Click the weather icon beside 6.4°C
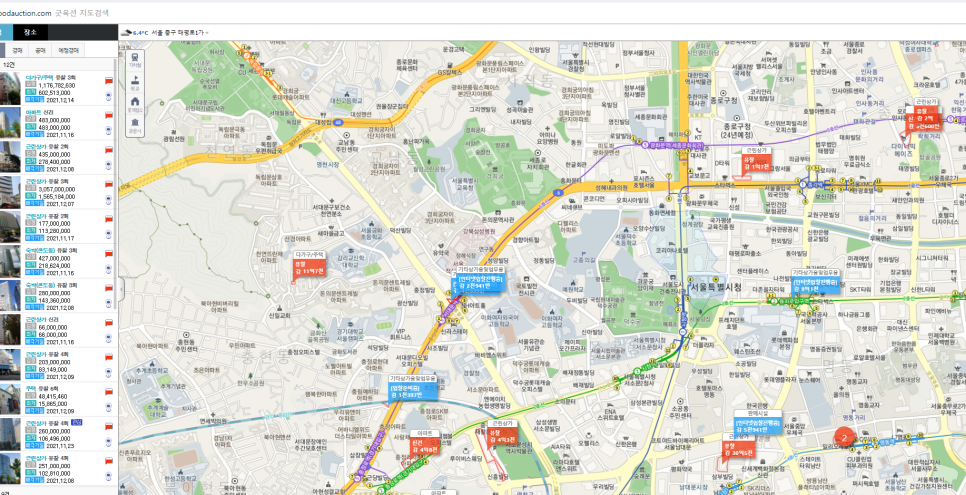This screenshot has width=966, height=495. click(x=127, y=33)
